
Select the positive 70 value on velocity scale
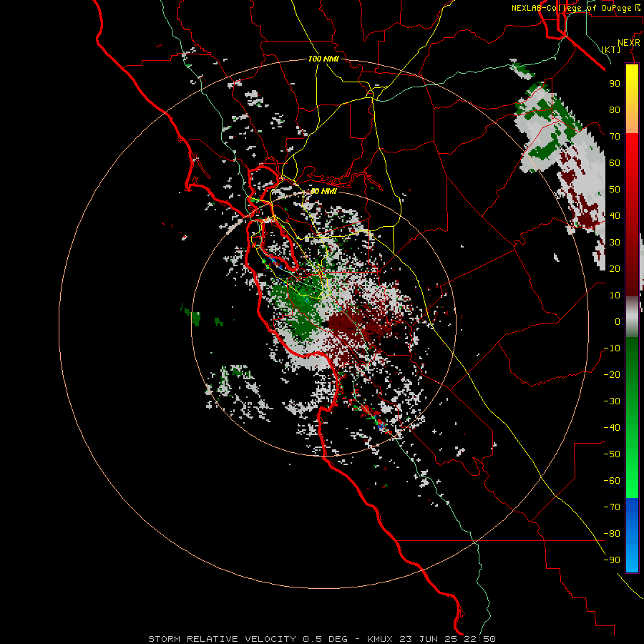pyautogui.click(x=615, y=137)
